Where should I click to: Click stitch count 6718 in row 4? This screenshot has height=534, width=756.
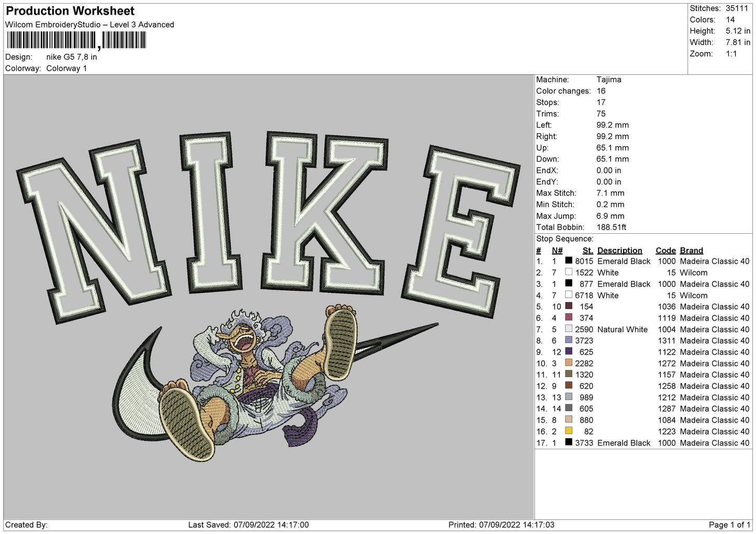pyautogui.click(x=584, y=296)
